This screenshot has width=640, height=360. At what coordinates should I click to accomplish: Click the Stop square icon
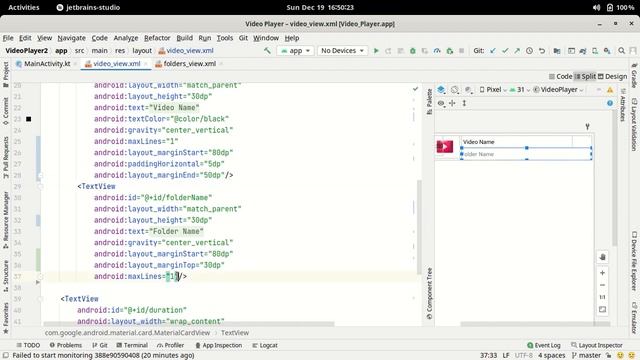click(462, 51)
